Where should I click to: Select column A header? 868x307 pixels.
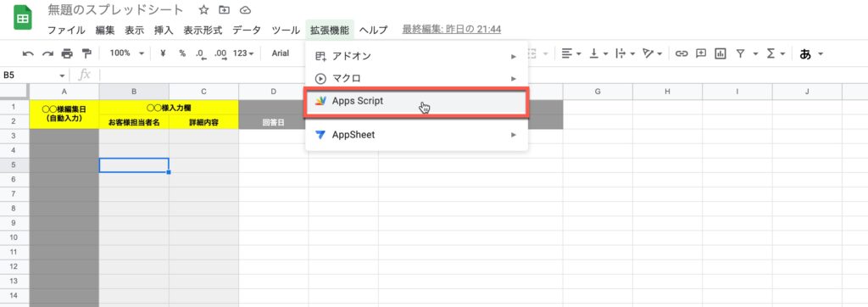[64, 92]
